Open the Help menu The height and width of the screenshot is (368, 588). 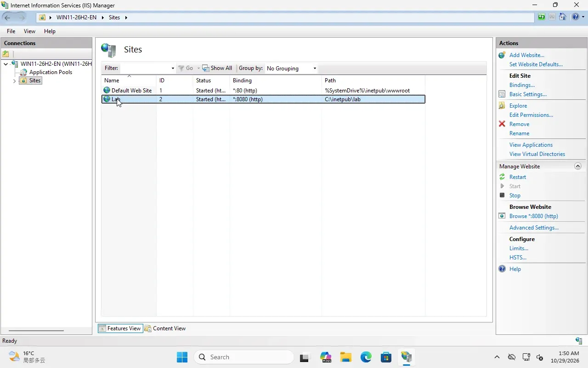50,31
